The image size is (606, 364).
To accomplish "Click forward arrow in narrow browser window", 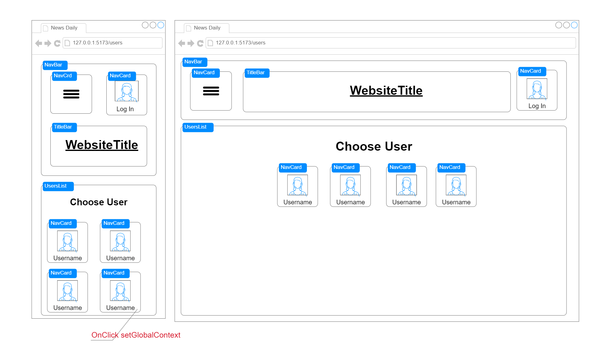I will [48, 43].
